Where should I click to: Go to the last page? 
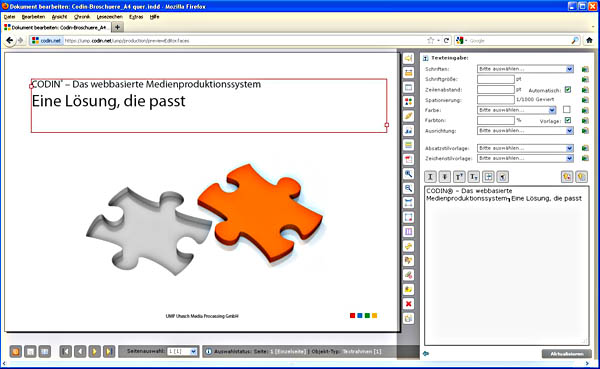109,351
